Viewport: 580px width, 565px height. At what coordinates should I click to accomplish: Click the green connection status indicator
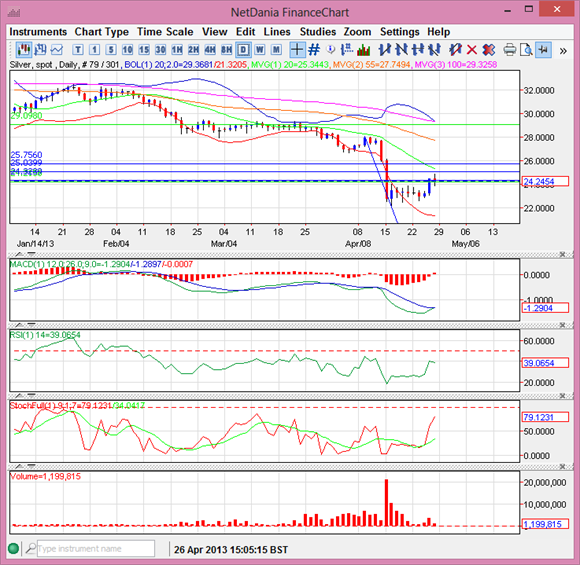pos(14,549)
